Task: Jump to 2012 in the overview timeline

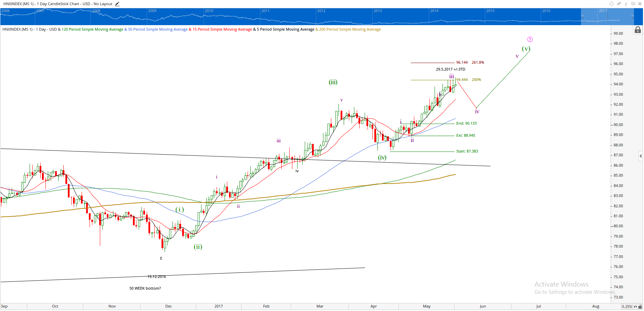Action: [321, 11]
